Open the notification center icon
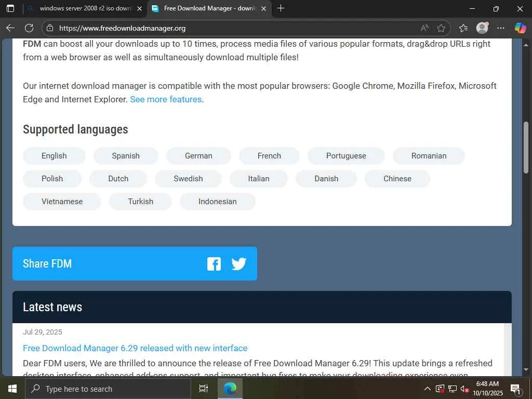Viewport: 532px width, 399px height. 515,389
